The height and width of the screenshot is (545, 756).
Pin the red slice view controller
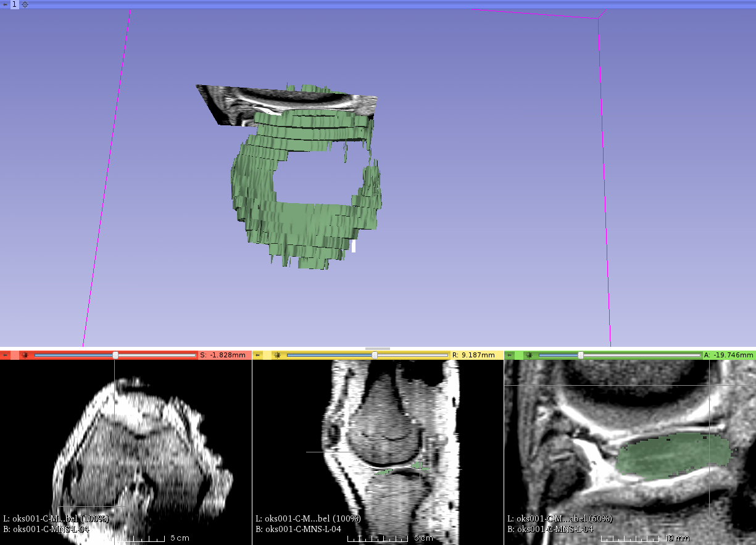[5, 356]
